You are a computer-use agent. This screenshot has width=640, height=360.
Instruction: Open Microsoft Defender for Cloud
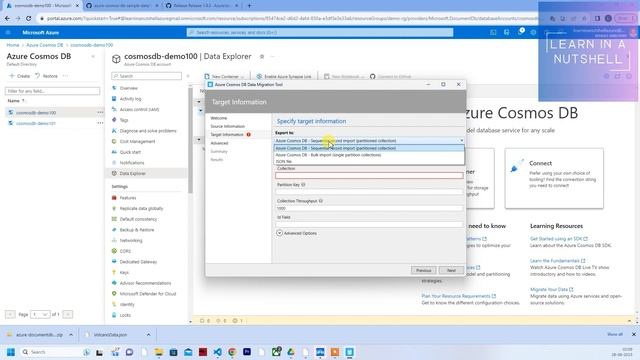tap(148, 293)
